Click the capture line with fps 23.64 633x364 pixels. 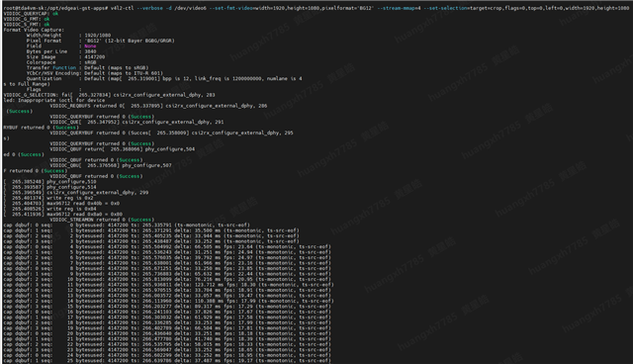167,246
